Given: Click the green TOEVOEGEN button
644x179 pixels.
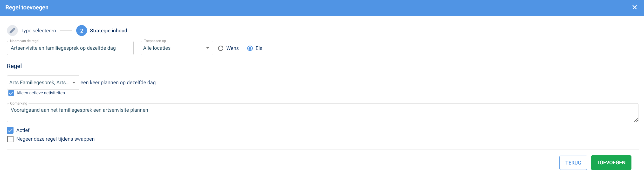Looking at the screenshot, I should click(x=611, y=163).
